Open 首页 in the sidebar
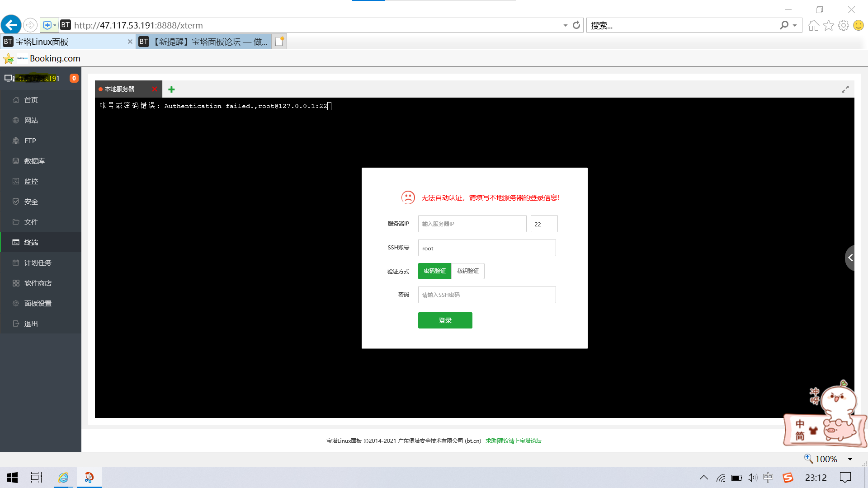868x488 pixels. (41, 100)
